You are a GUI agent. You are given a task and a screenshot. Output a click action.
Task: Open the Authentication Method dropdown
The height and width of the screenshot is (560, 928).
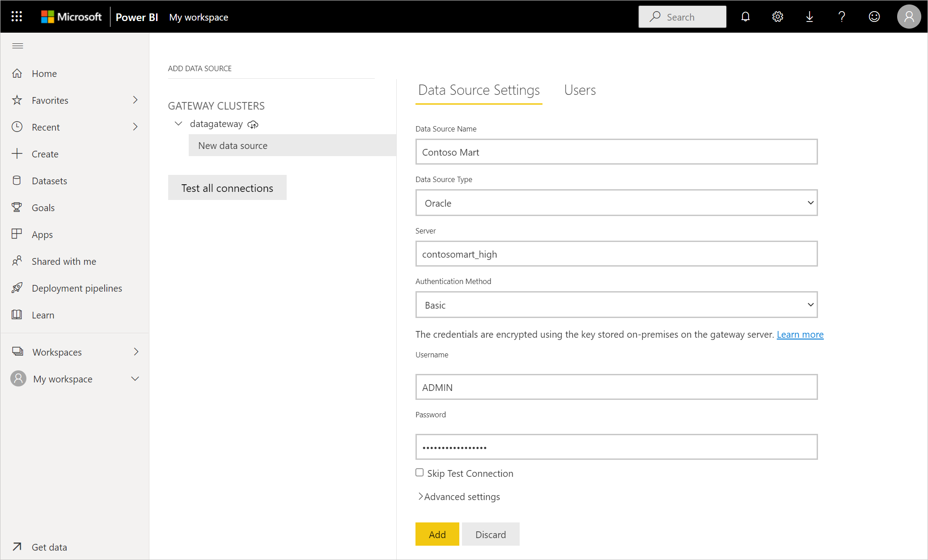click(x=616, y=304)
